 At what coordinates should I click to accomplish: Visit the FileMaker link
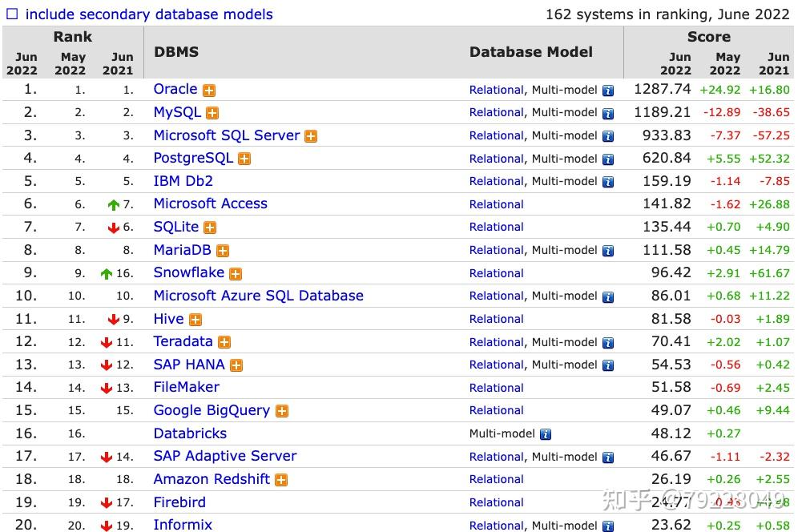[x=187, y=387]
